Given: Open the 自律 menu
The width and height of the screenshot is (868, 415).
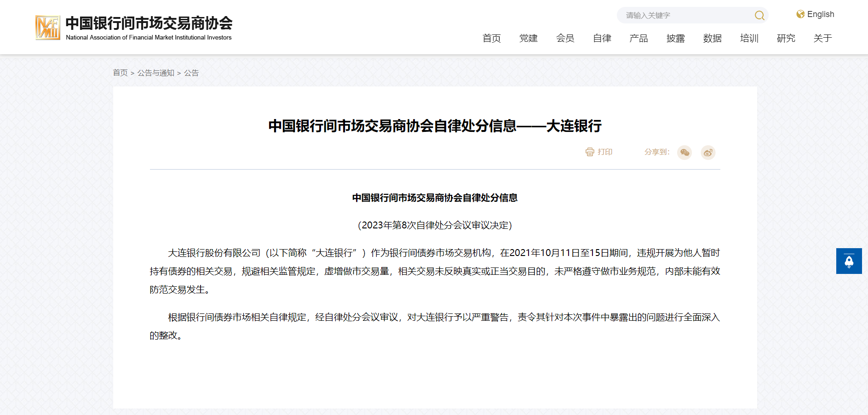Looking at the screenshot, I should (x=602, y=38).
